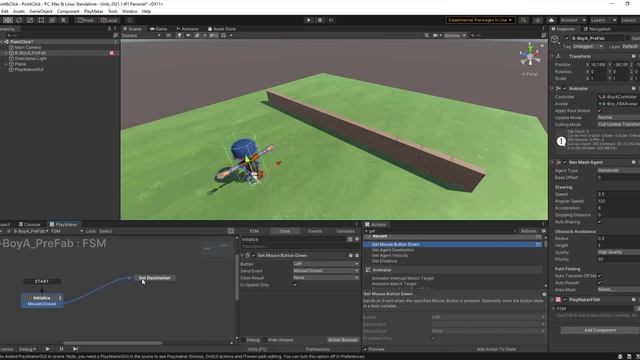This screenshot has width=640, height=360.
Task: Switch to the Console tab
Action: tap(29, 224)
